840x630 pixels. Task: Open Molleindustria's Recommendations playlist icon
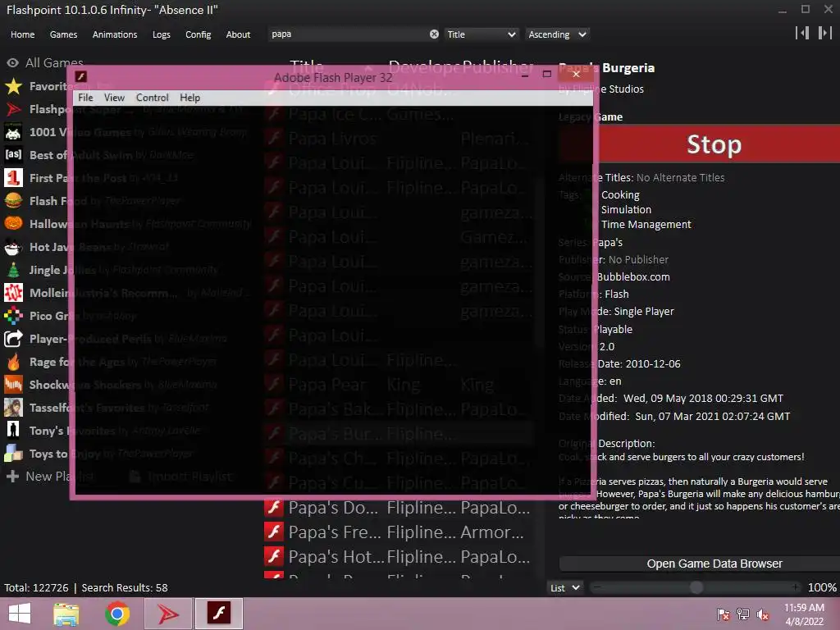[x=13, y=293]
